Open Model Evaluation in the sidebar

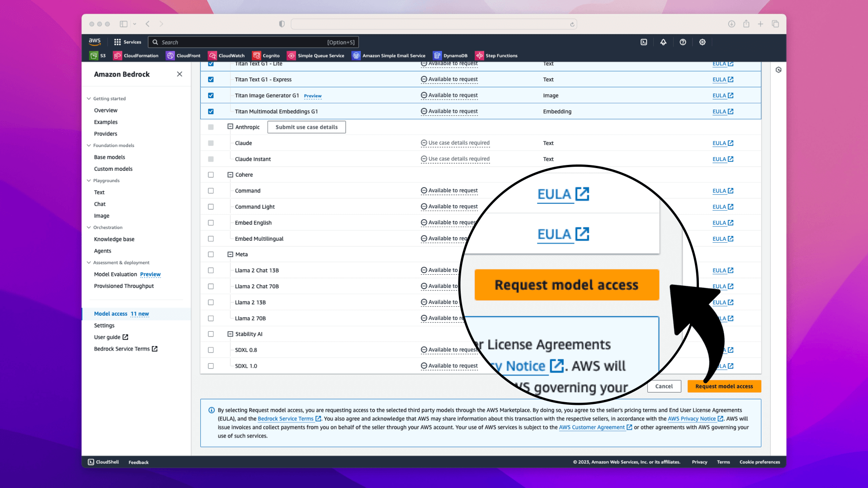(115, 274)
